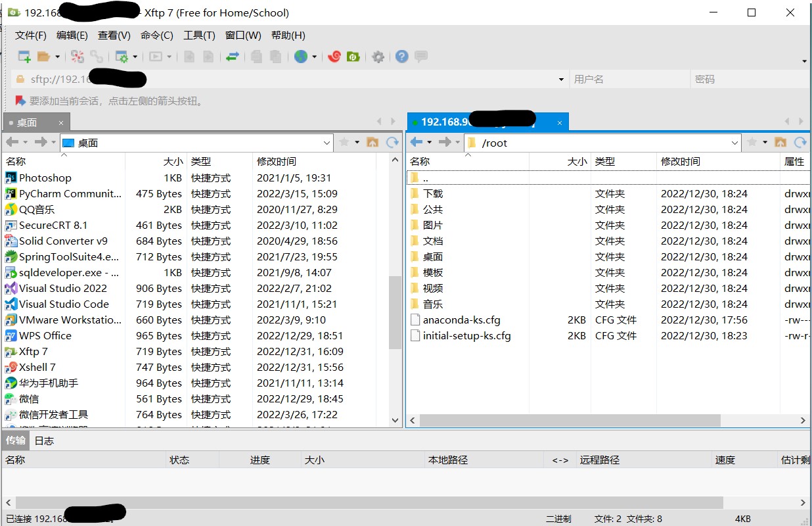Go to the home folder in the remote pane
The height and width of the screenshot is (526, 812).
tap(780, 142)
